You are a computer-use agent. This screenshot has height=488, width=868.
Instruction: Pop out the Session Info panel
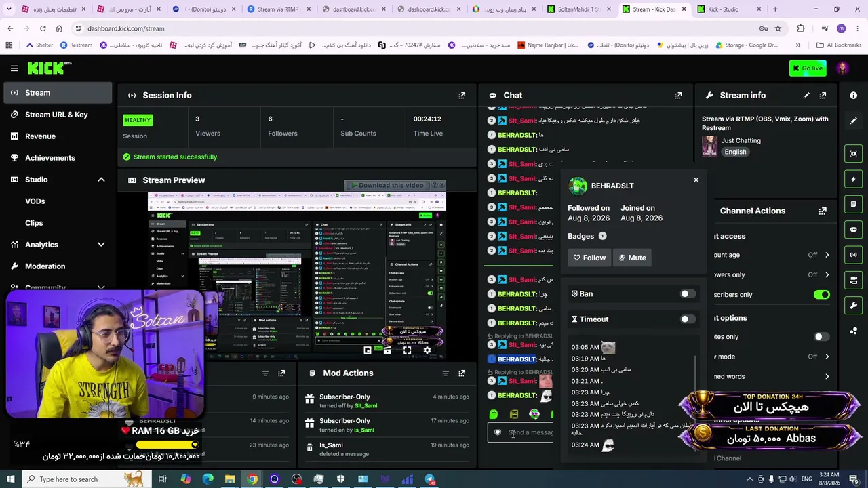pyautogui.click(x=462, y=96)
